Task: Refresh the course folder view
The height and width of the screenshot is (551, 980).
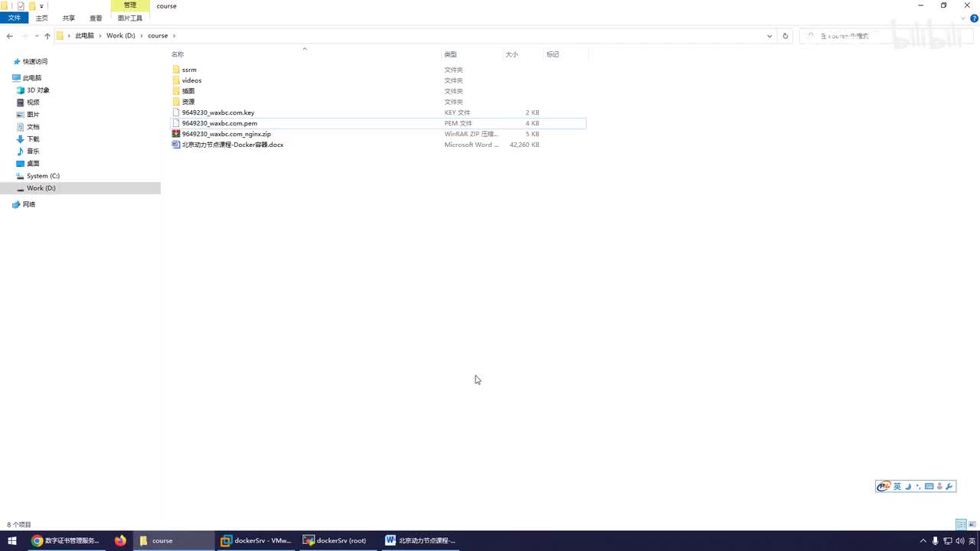Action: pos(785,36)
